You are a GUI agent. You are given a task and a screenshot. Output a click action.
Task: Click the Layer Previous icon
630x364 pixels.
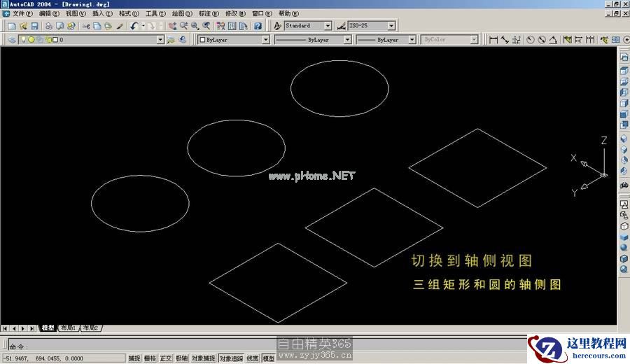pyautogui.click(x=183, y=40)
